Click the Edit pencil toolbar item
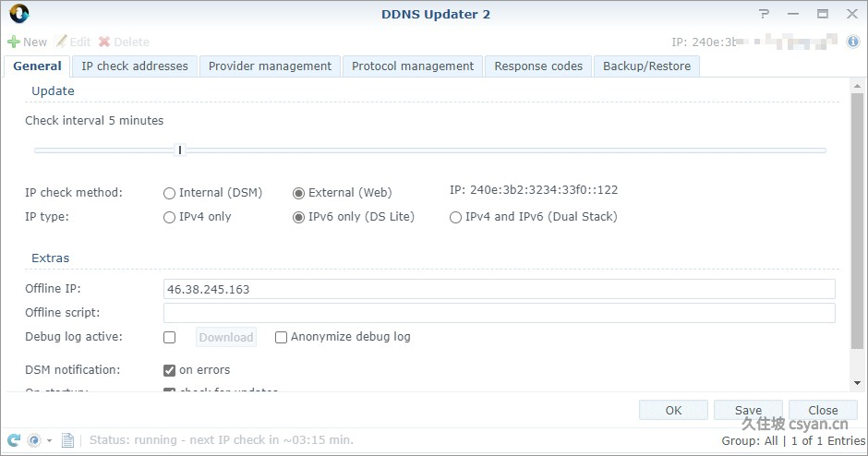868x456 pixels. [73, 42]
